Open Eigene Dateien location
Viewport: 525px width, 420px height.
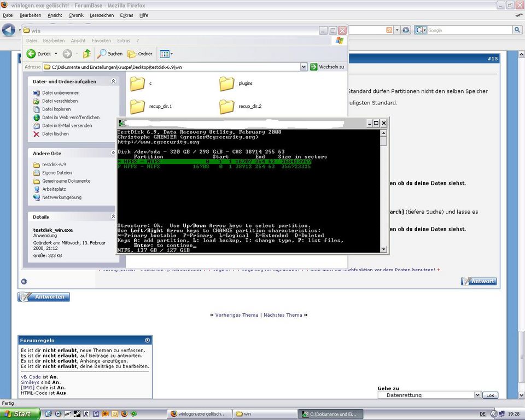tap(52, 173)
